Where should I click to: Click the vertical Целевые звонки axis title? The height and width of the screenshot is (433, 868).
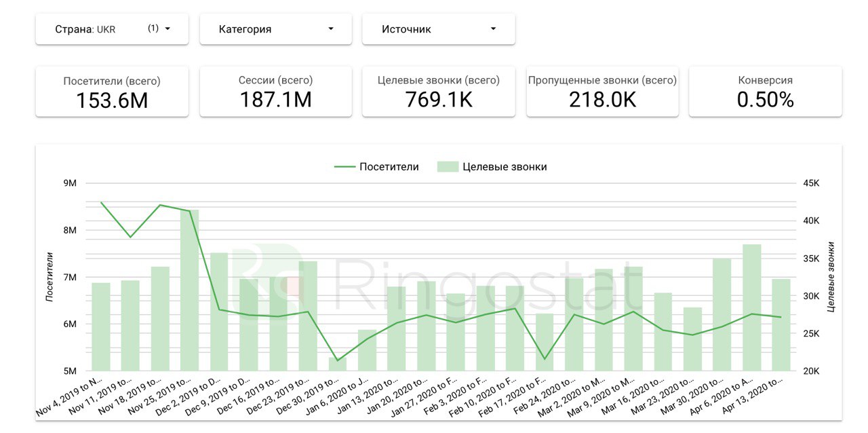(830, 277)
